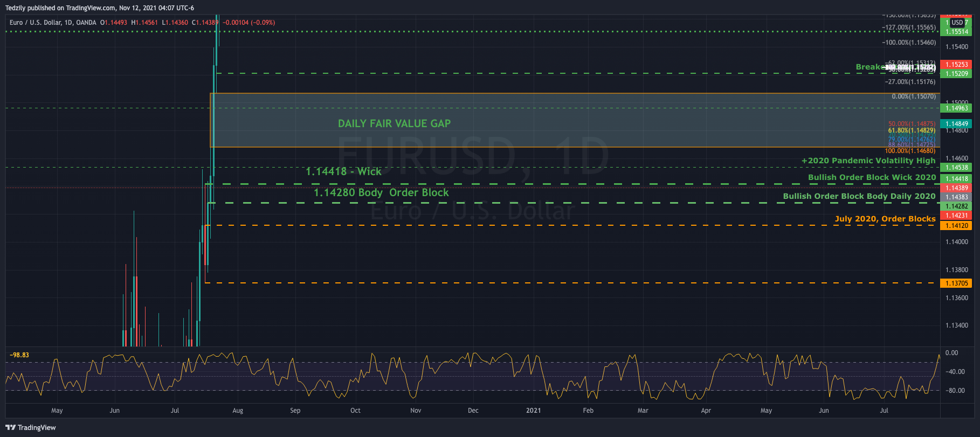This screenshot has height=437, width=980.
Task: Click the change value -0.00104 (-0.09%)
Action: pos(249,23)
